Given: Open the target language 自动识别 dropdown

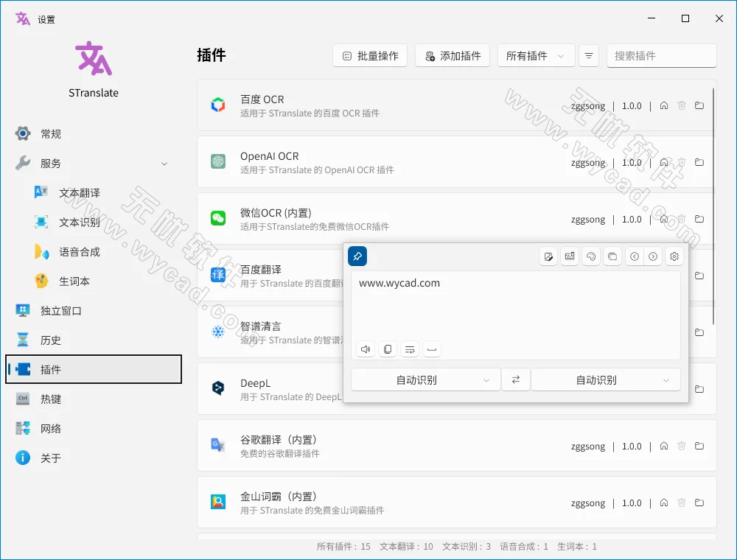Looking at the screenshot, I should click(605, 379).
